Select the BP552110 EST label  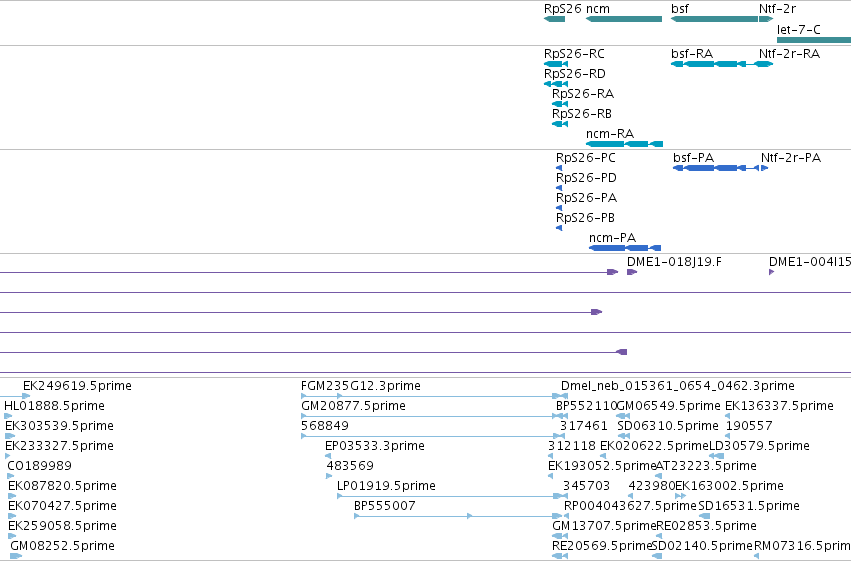(587, 406)
